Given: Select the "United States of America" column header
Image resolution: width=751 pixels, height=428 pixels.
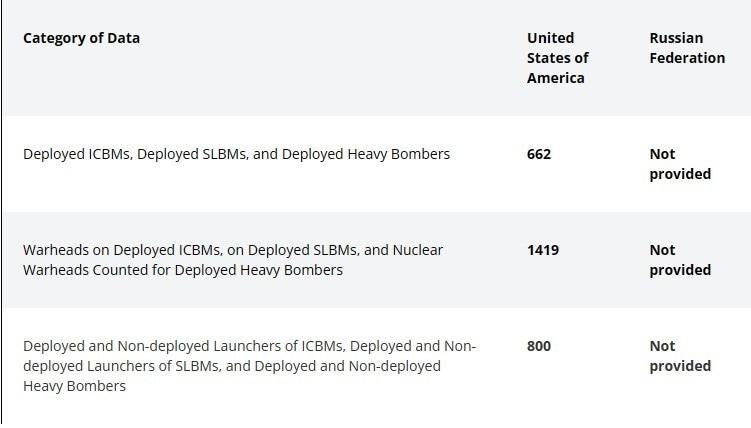Looking at the screenshot, I should pyautogui.click(x=557, y=58).
